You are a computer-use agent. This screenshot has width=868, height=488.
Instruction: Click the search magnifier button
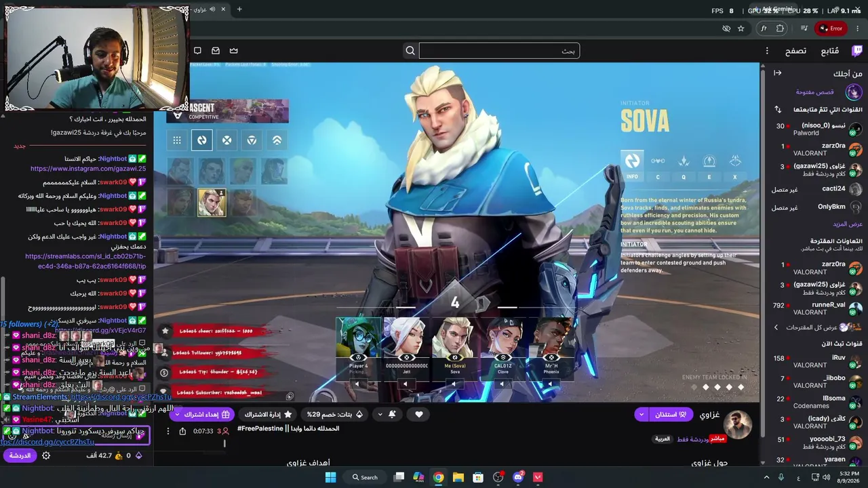click(x=410, y=51)
